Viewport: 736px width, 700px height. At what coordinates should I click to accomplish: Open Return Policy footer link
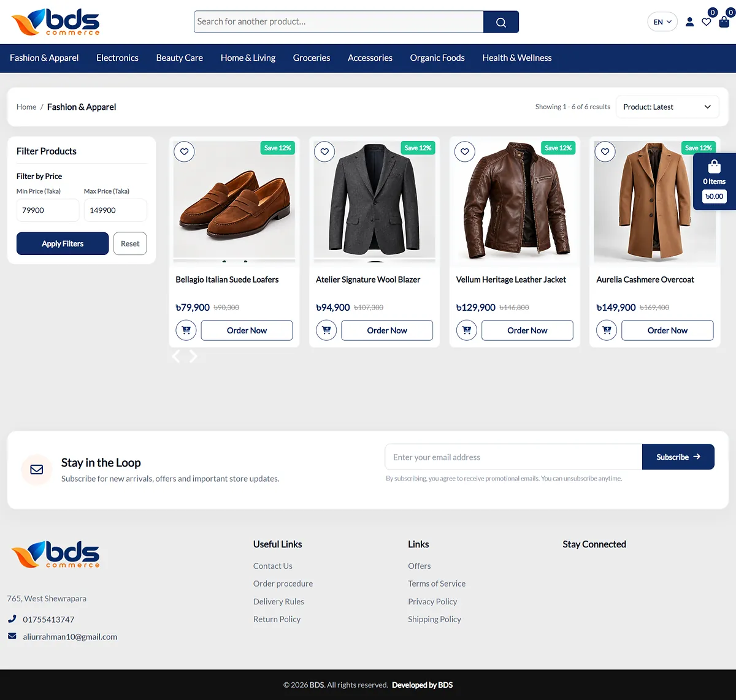click(x=277, y=619)
